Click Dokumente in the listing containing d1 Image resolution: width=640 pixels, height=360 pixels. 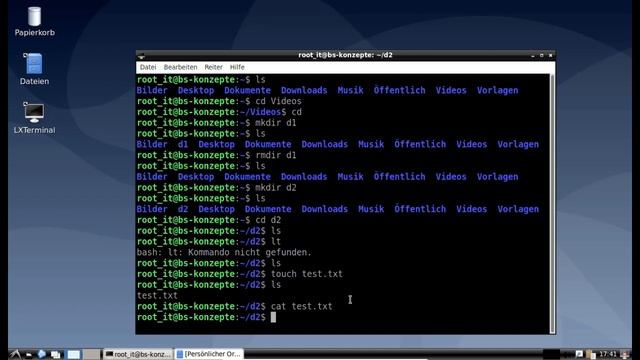coord(268,144)
